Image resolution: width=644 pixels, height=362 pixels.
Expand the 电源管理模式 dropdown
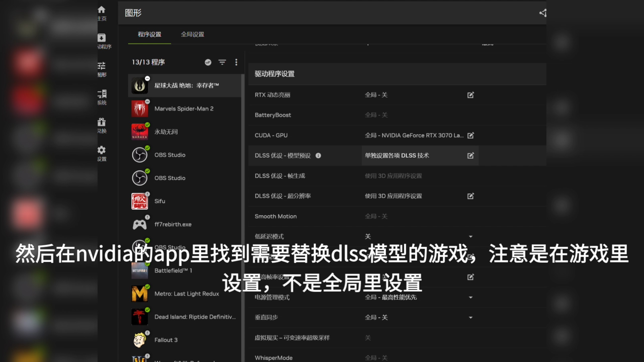tap(471, 297)
